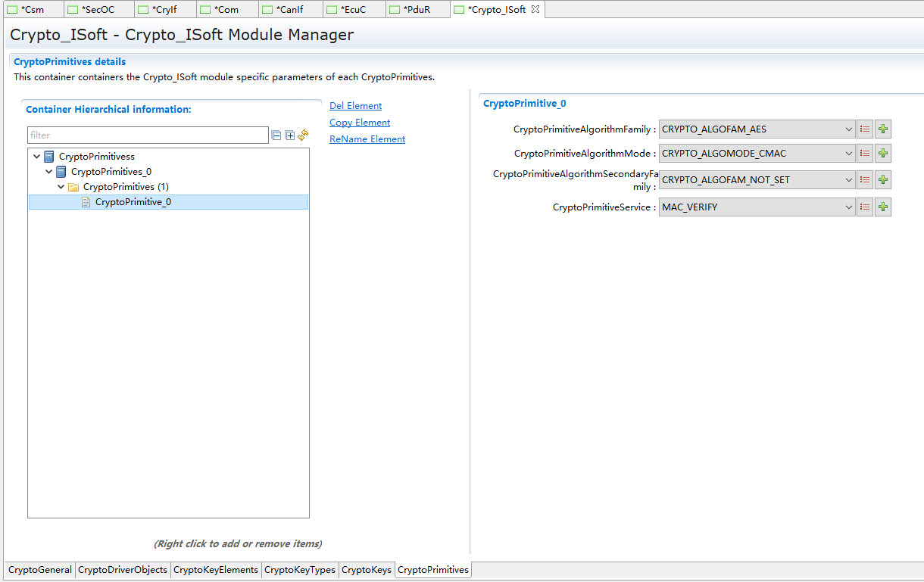Click list icon beside CryptoPrimitiveAlgorithmFamily
The image size is (924, 582).
[x=865, y=129]
